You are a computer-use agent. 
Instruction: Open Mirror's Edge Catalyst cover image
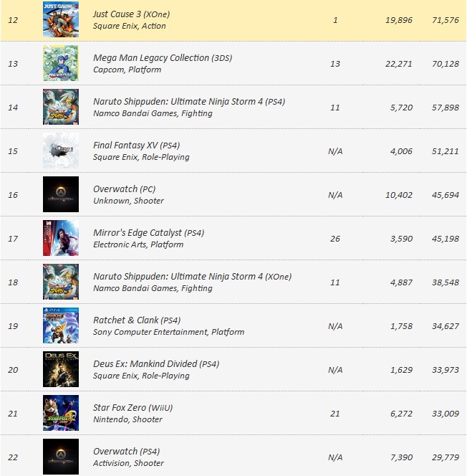[61, 238]
